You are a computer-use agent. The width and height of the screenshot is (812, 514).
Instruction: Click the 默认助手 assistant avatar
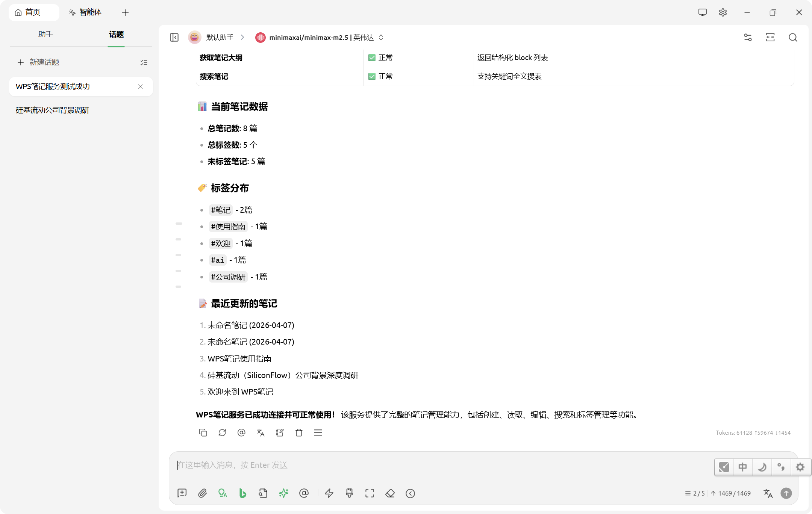click(194, 37)
